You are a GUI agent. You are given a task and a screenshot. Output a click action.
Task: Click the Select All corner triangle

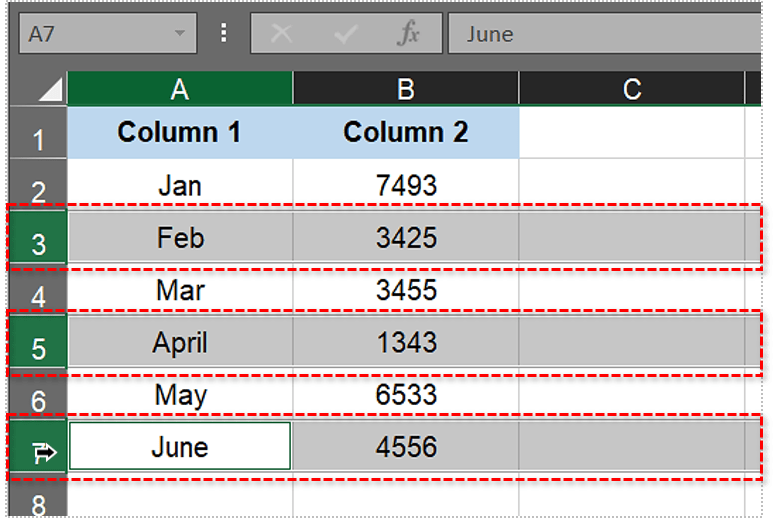point(42,90)
